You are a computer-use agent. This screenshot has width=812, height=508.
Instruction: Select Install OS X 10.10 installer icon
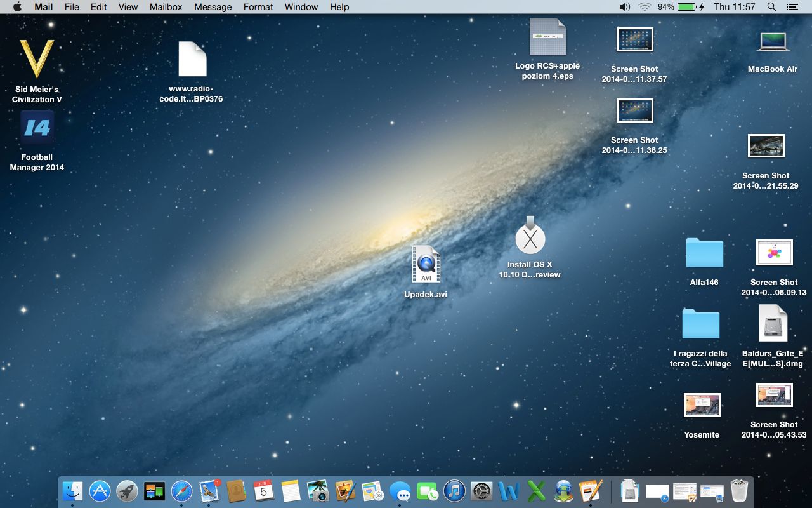(x=530, y=247)
